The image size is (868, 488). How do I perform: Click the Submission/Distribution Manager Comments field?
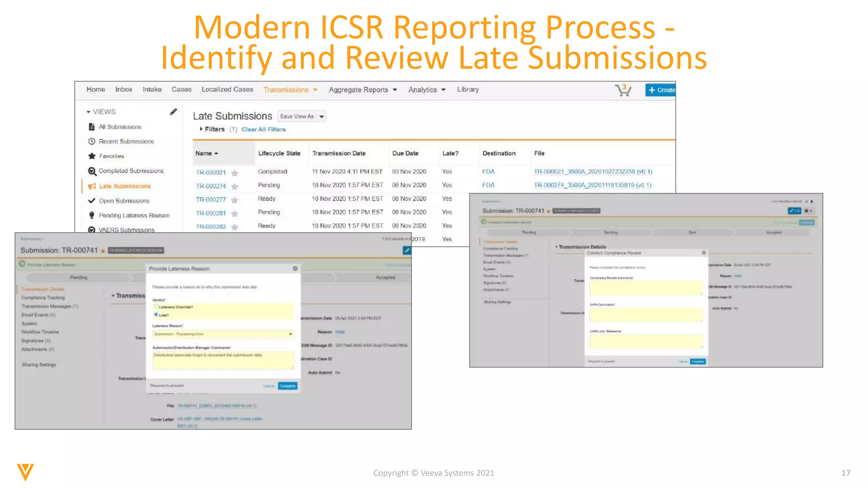[x=223, y=360]
